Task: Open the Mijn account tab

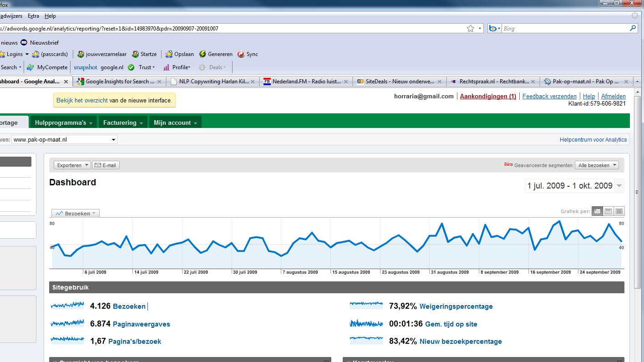Action: point(175,122)
